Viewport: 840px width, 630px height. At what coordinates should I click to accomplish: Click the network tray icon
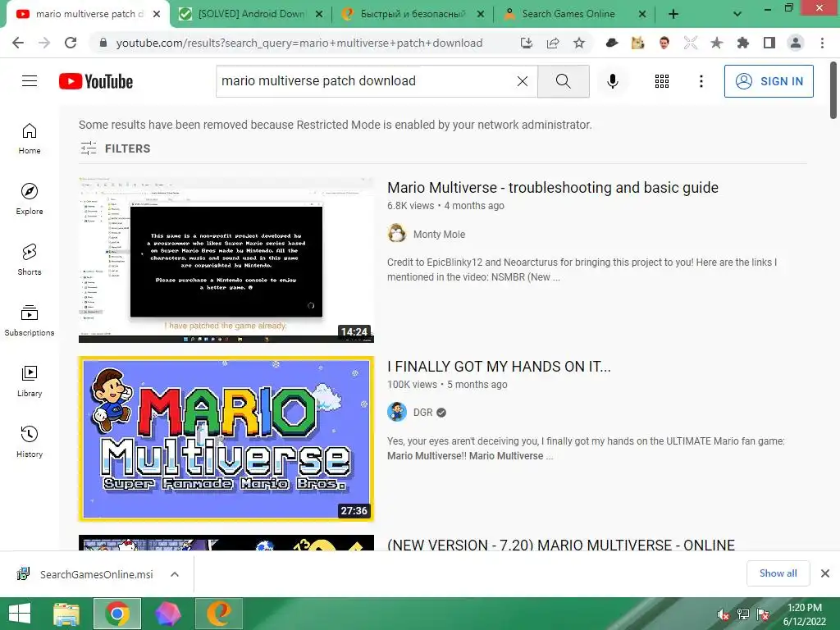[743, 614]
